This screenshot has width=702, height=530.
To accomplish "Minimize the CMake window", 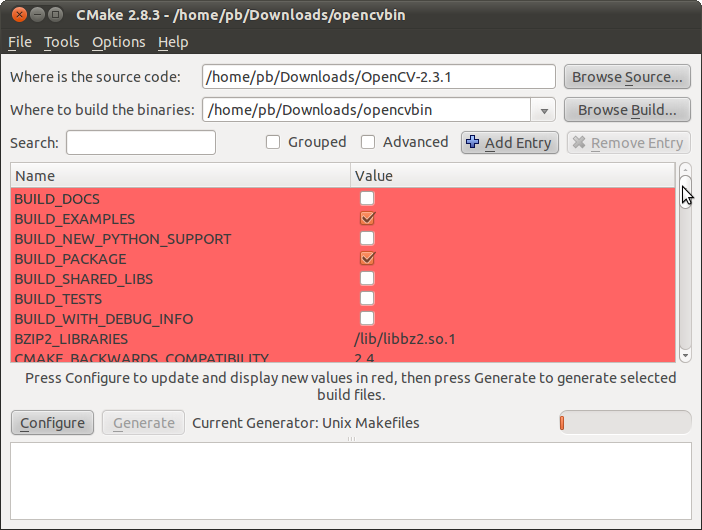I will (x=38, y=15).
